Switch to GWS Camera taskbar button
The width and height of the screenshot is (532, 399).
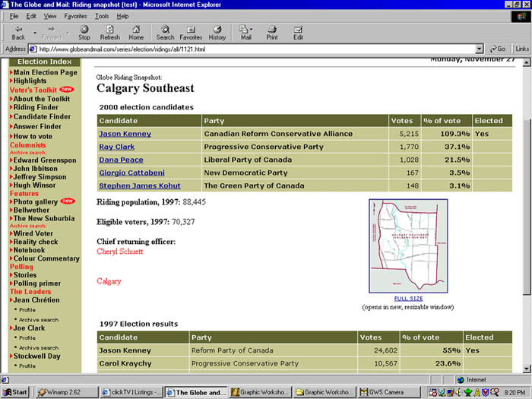pos(389,392)
